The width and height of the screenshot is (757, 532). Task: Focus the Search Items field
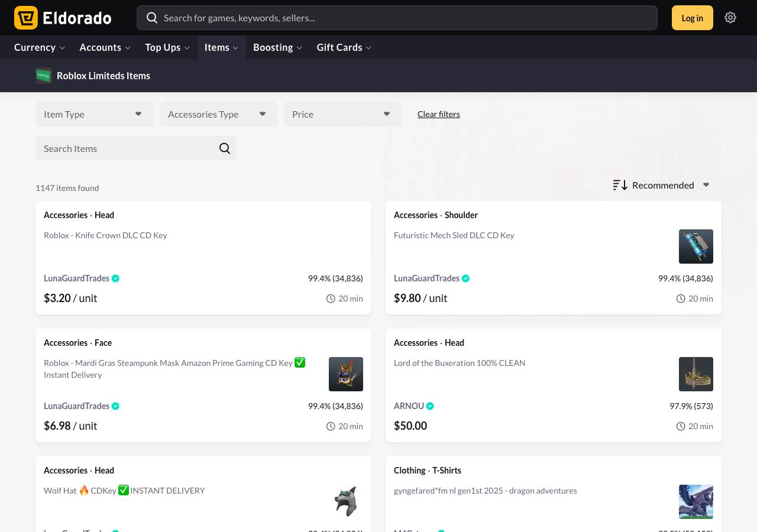click(136, 148)
